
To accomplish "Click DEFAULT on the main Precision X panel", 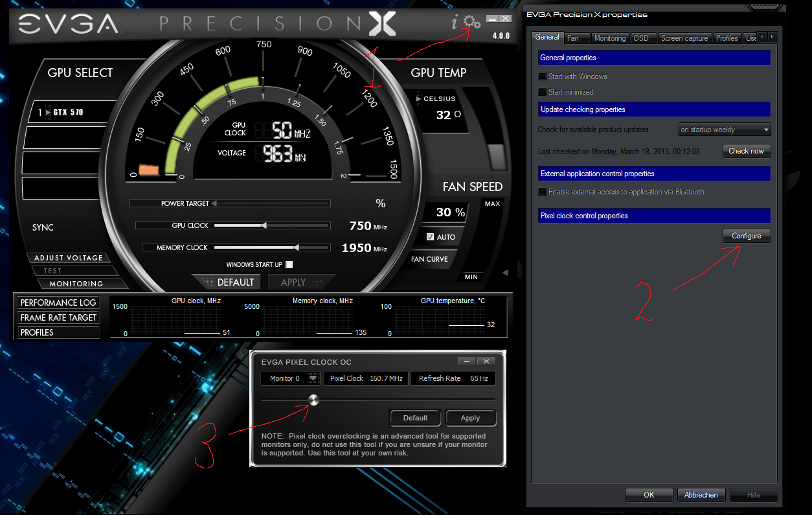I will click(x=229, y=282).
